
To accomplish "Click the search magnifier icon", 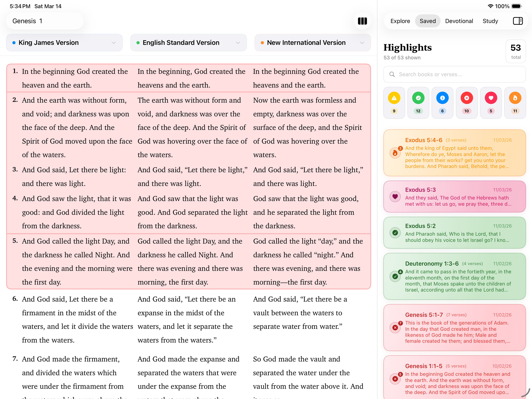I will coord(392,74).
